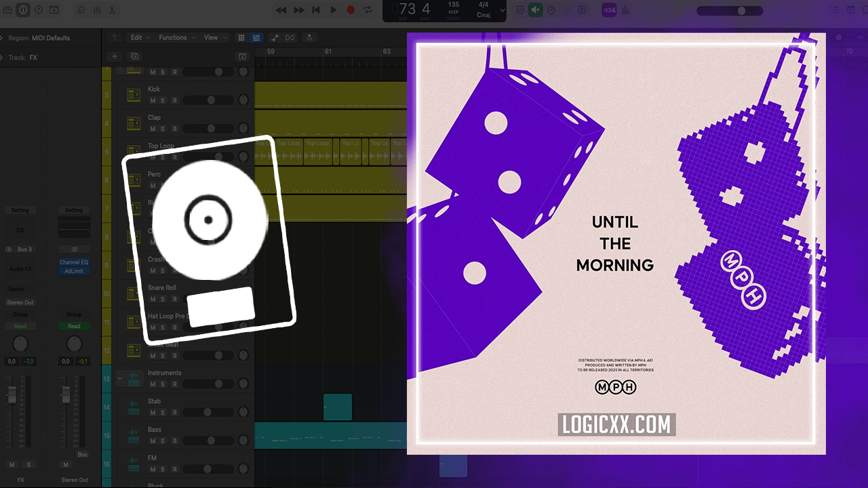Open the AdLimit plugin slot
This screenshot has width=868, height=488.
(74, 271)
